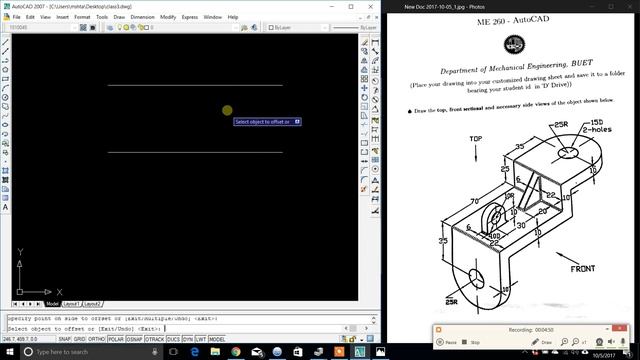Select the Linear Dimension tool
640x360 pixels.
375,42
